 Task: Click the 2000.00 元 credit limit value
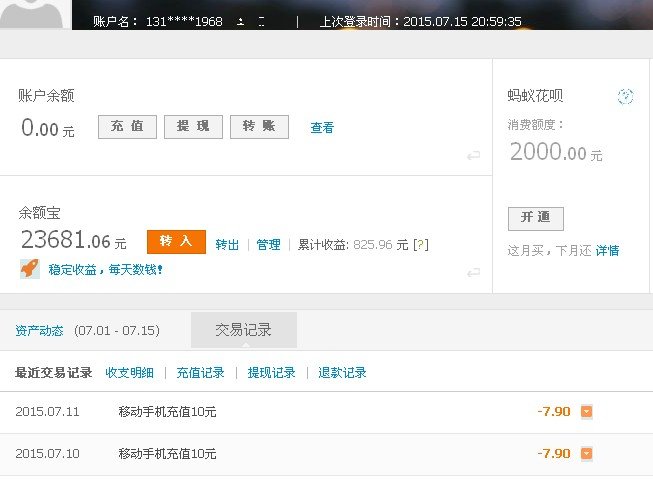pyautogui.click(x=556, y=152)
